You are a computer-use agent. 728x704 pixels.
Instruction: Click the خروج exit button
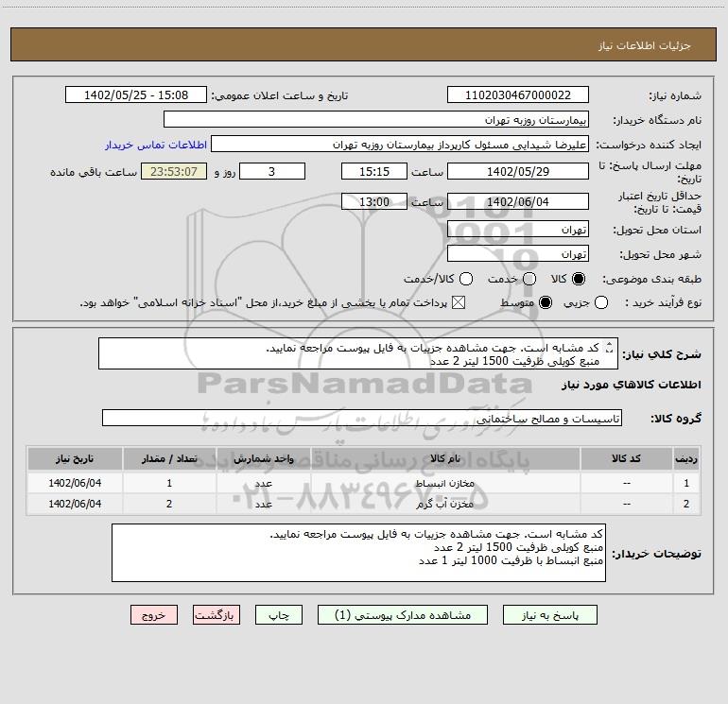tap(154, 615)
